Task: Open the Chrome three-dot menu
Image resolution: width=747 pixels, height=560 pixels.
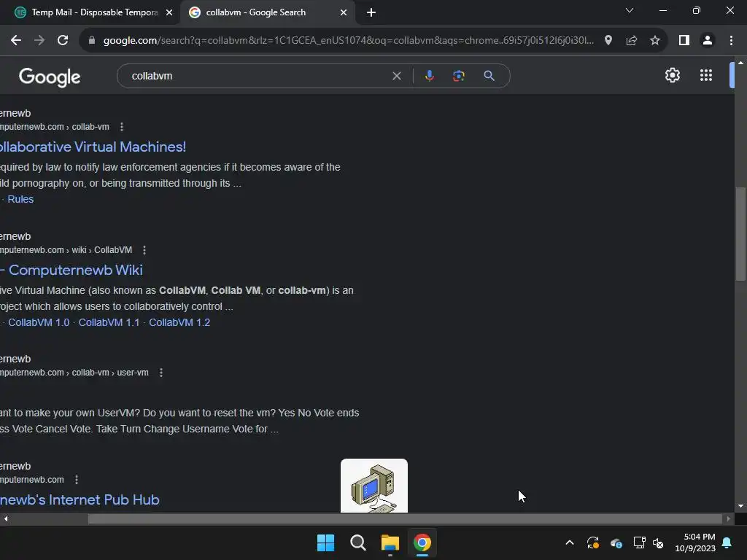Action: tap(731, 41)
